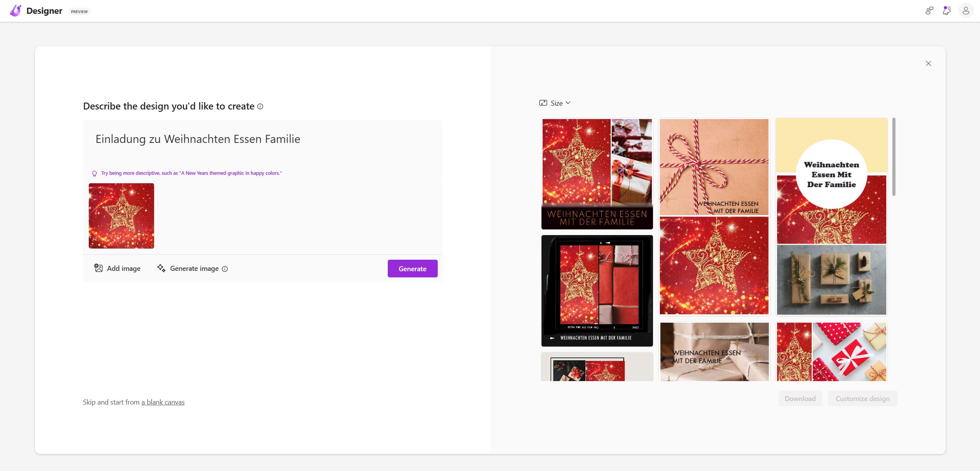This screenshot has width=980, height=471.
Task: Click the Download button
Action: 800,399
